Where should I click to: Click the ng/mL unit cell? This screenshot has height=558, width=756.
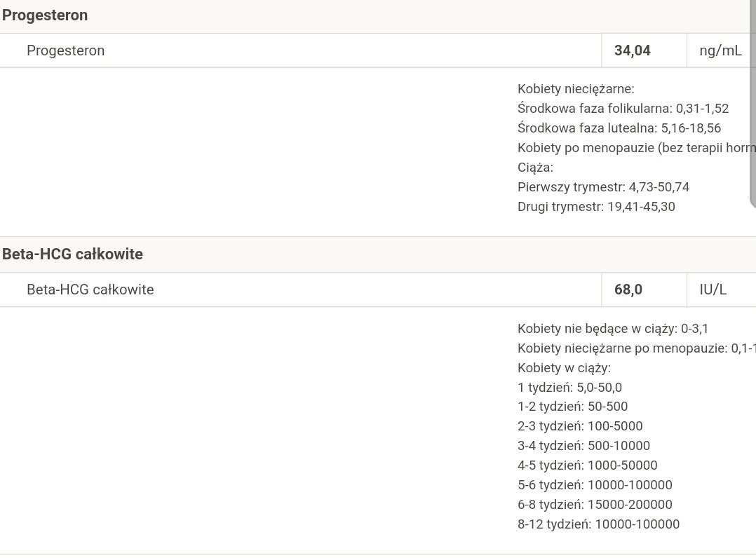point(720,50)
